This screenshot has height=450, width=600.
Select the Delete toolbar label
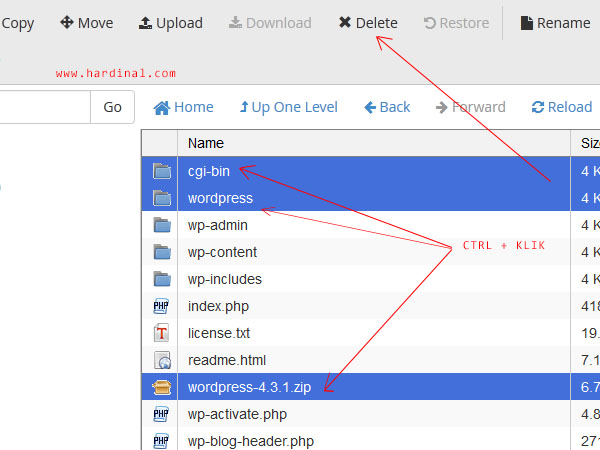pos(377,23)
